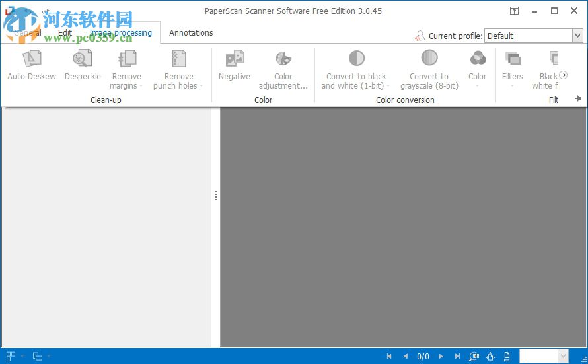This screenshot has width=588, height=364.
Task: Click the thumbnail layout icon in status bar
Action: point(11,356)
